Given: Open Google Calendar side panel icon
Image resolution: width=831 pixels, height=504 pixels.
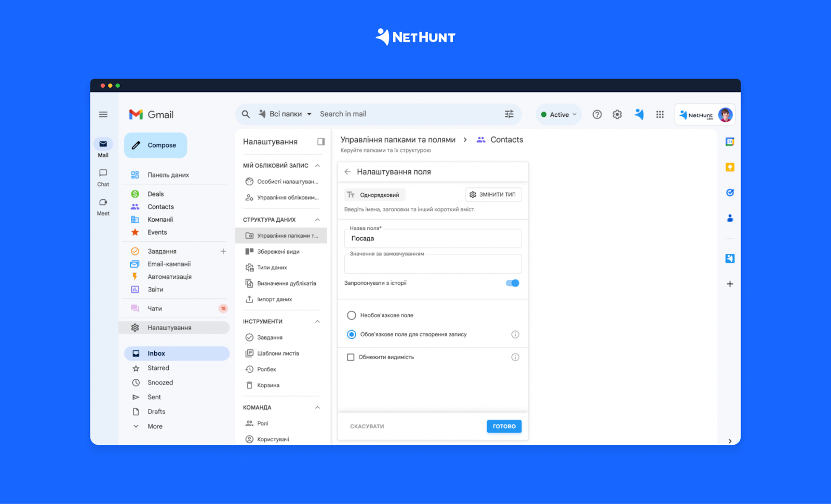Looking at the screenshot, I should 730,142.
